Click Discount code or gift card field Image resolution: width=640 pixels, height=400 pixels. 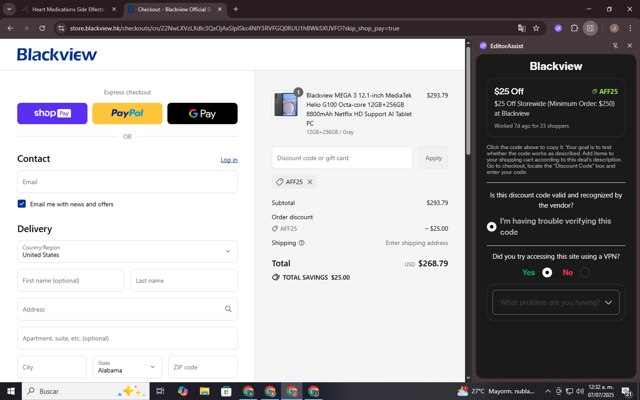(342, 158)
